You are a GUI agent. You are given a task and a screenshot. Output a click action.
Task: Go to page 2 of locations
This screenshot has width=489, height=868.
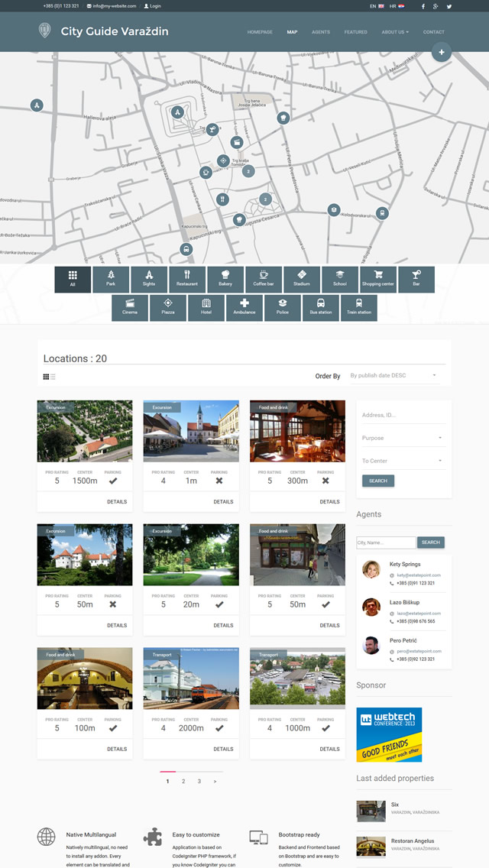(x=183, y=782)
